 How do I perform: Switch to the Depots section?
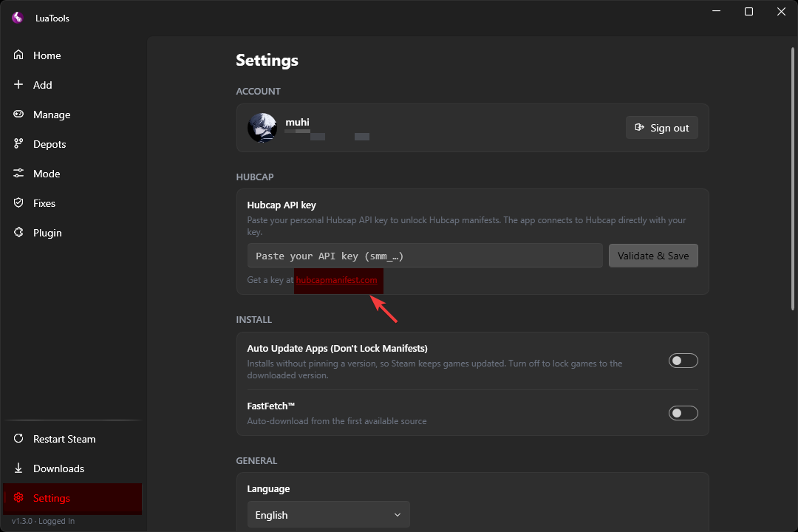72,143
